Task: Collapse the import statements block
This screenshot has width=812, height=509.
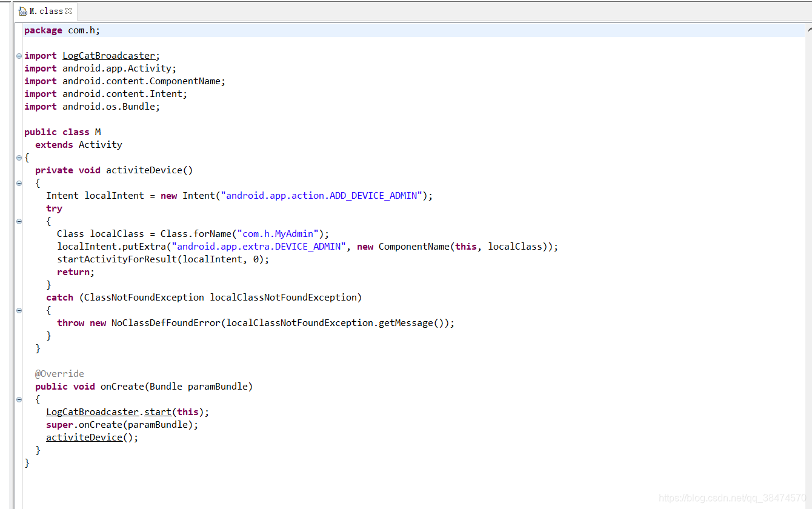Action: tap(19, 56)
